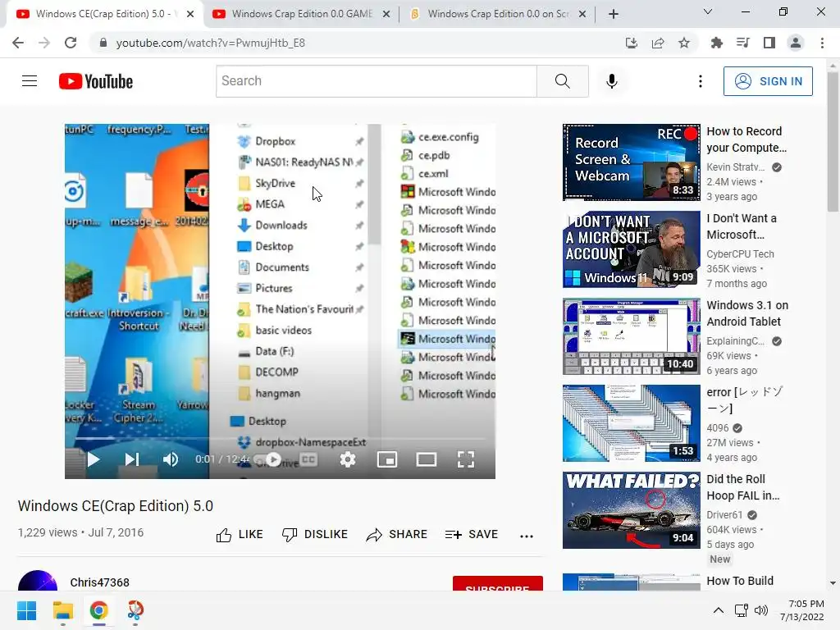
Task: Switch to theater mode
Action: coord(427,459)
